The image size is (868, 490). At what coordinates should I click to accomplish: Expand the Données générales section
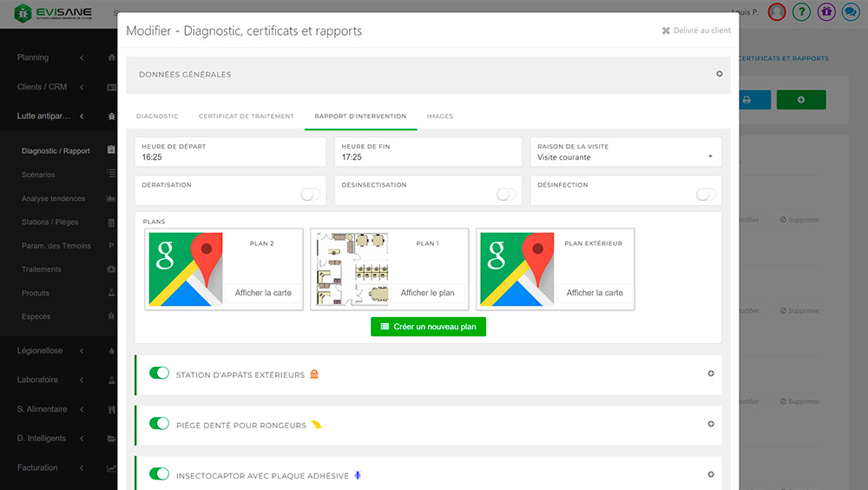(x=719, y=74)
